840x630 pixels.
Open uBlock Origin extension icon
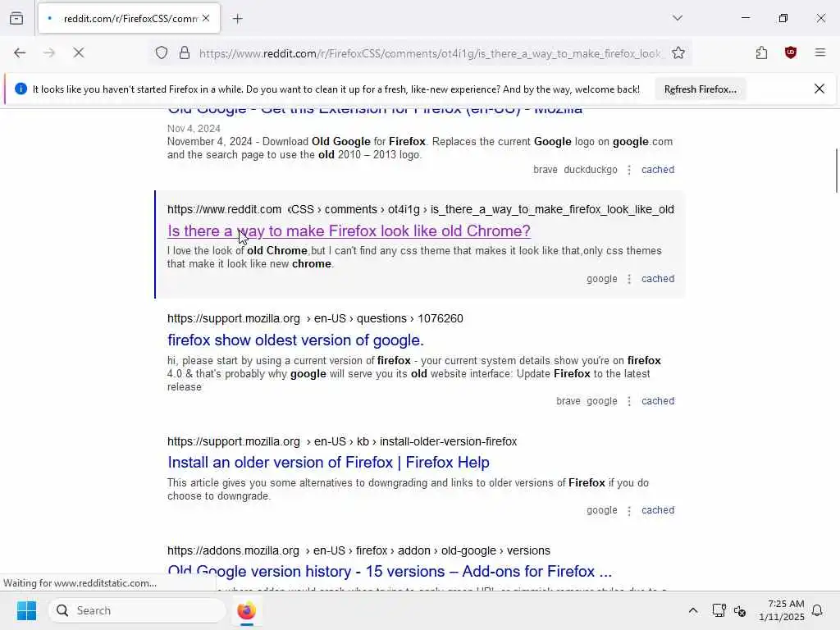pyautogui.click(x=791, y=52)
